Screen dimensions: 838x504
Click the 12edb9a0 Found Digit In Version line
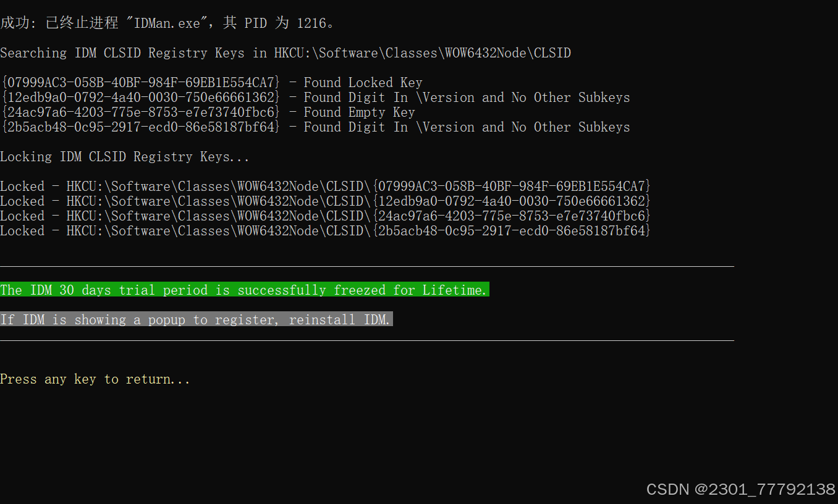(315, 98)
